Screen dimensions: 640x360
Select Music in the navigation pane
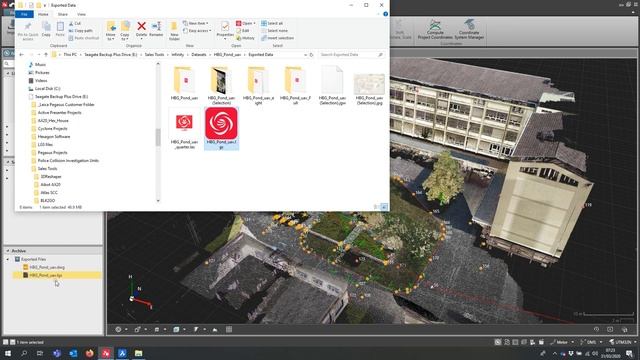pyautogui.click(x=40, y=64)
